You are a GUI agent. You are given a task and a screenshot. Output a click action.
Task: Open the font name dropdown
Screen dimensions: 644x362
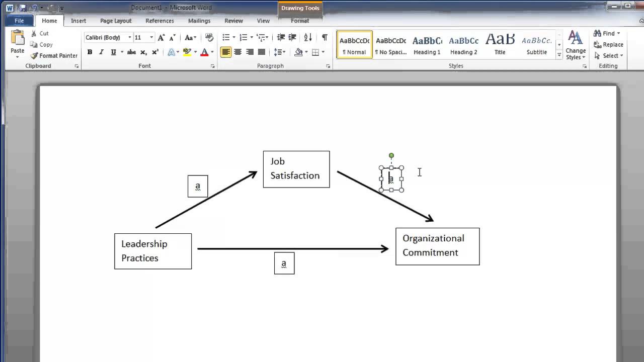130,38
